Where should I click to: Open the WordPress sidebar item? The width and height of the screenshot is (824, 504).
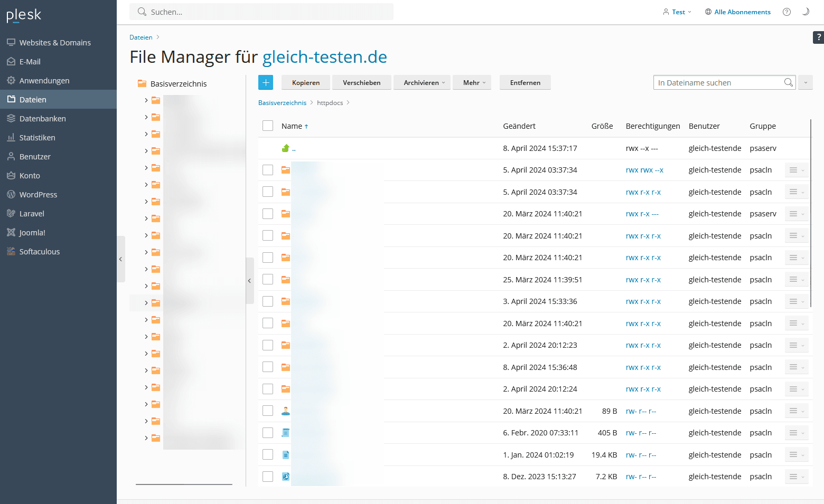click(x=38, y=195)
